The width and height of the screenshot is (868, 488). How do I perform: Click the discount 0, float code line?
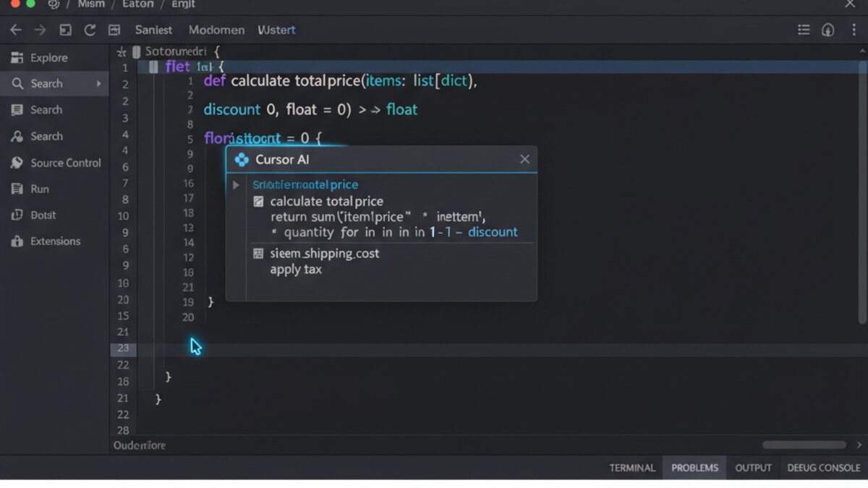click(311, 110)
